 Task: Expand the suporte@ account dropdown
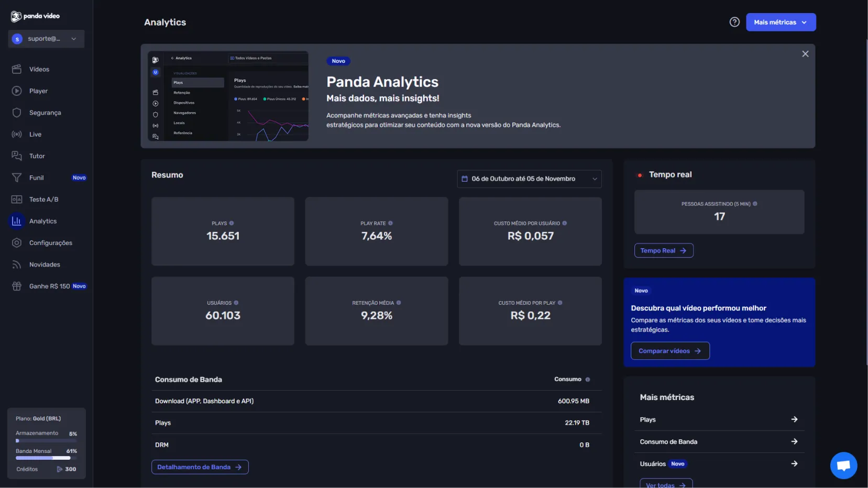point(46,39)
